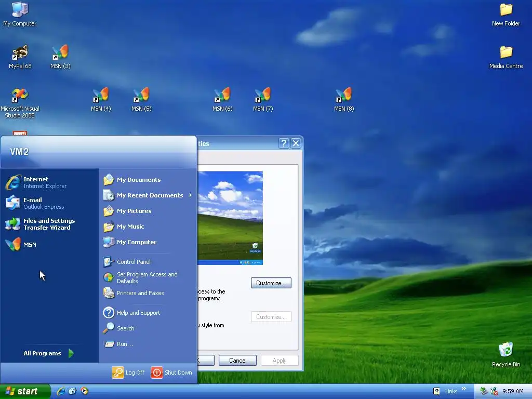Screen dimensions: 532x399
Task: Click second Quick Launch icon
Action: coord(73,391)
